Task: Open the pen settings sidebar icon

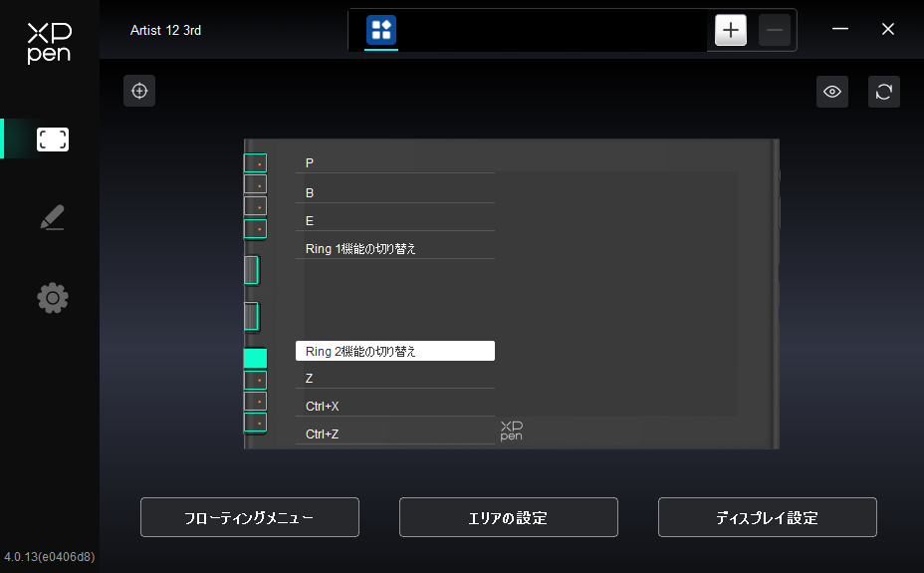Action: click(x=53, y=217)
